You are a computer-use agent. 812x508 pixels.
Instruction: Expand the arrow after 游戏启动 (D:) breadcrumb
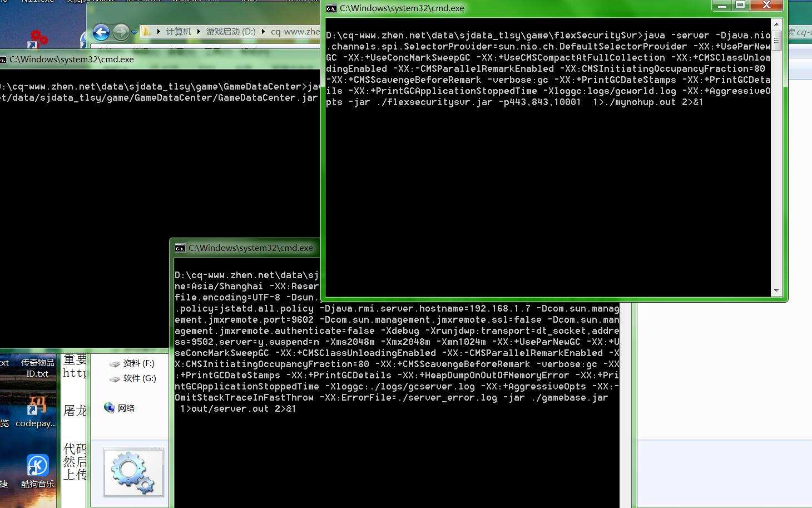pyautogui.click(x=263, y=32)
